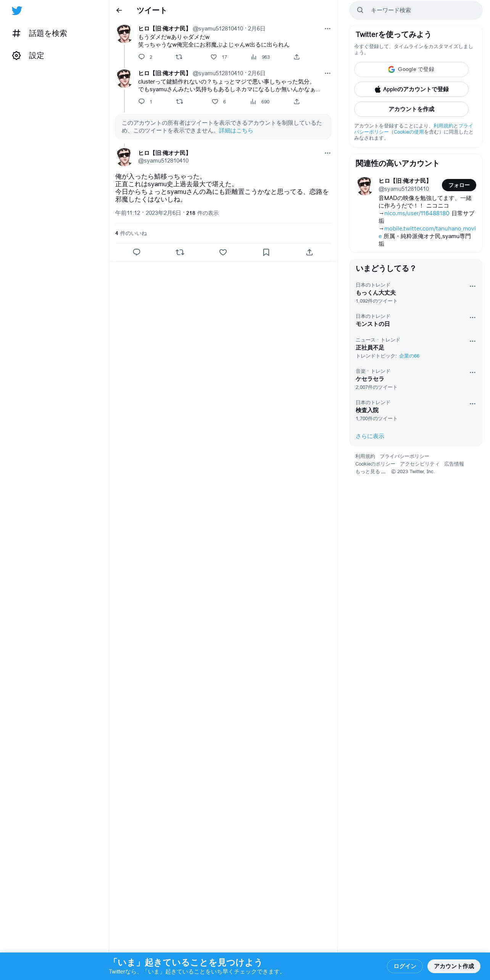
Task: Retweet the cluster tweet
Action: pos(179,102)
